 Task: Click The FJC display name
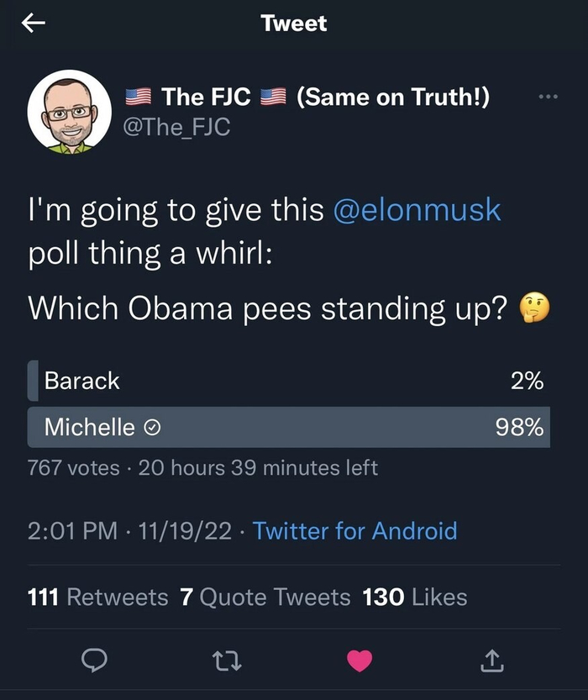coord(206,97)
